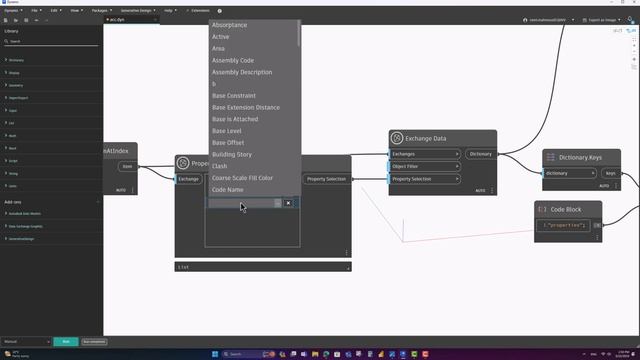Toggle AUTO lacing on Dictionary.Keys node
Screen dimensions: 640x360
604,186
